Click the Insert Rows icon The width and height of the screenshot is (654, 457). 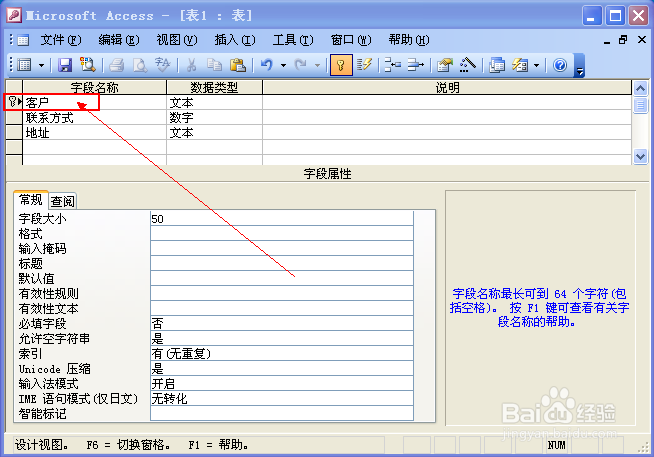click(x=392, y=65)
